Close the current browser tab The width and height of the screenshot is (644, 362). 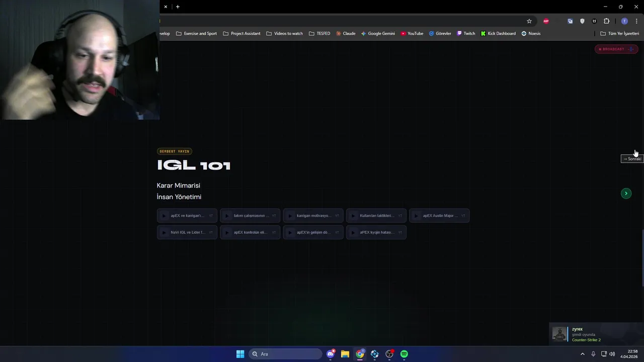coord(166,7)
